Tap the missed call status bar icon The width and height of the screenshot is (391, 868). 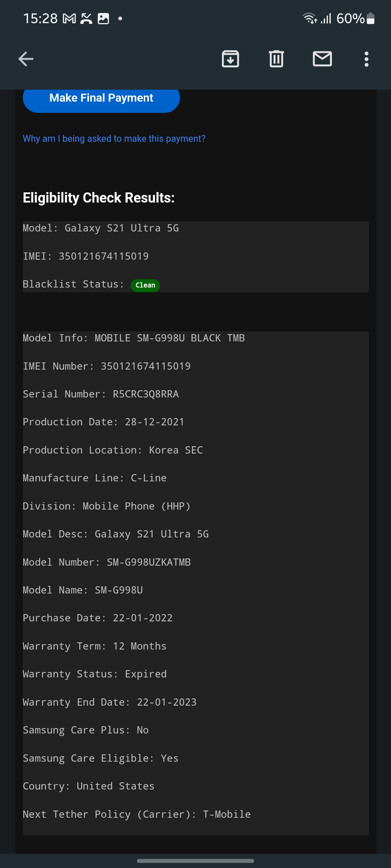[x=86, y=18]
